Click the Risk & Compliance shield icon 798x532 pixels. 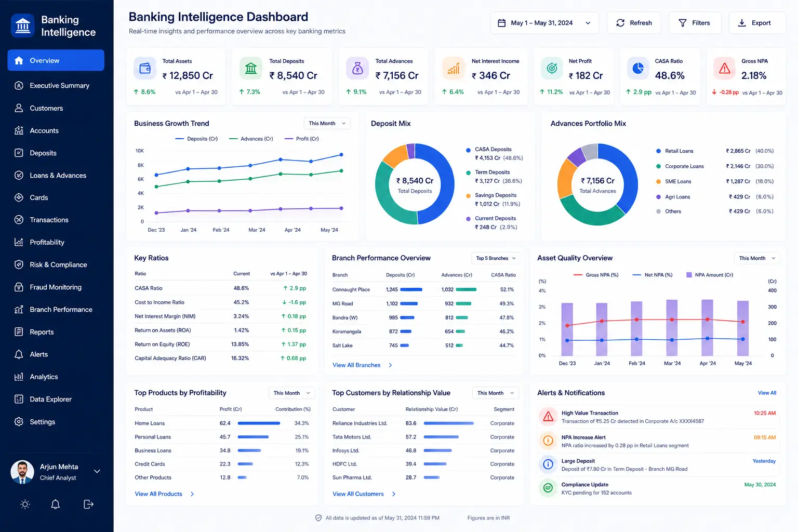[x=19, y=264]
